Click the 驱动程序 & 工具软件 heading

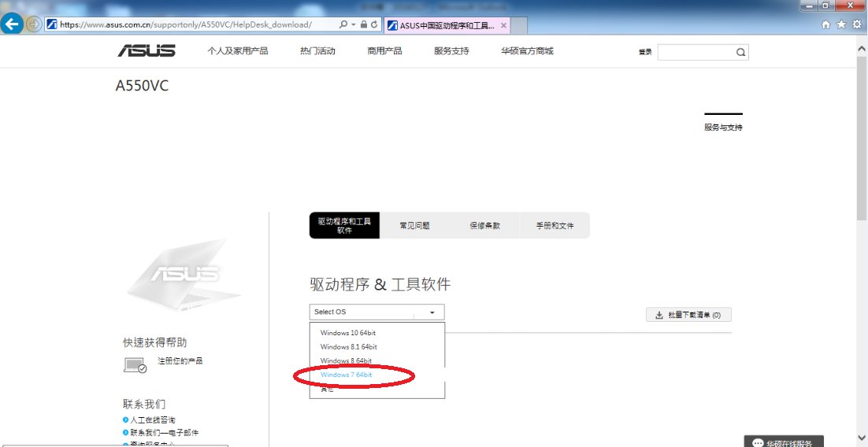point(380,285)
